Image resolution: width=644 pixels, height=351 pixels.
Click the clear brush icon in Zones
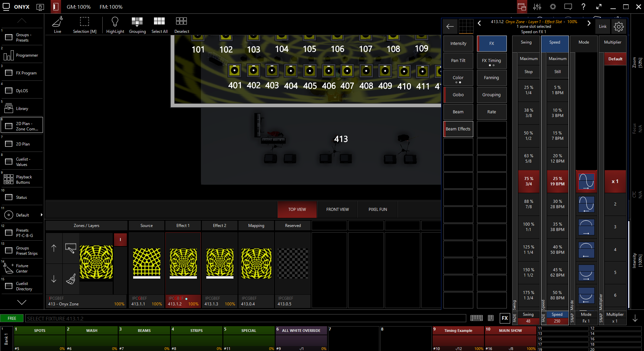pyautogui.click(x=71, y=279)
